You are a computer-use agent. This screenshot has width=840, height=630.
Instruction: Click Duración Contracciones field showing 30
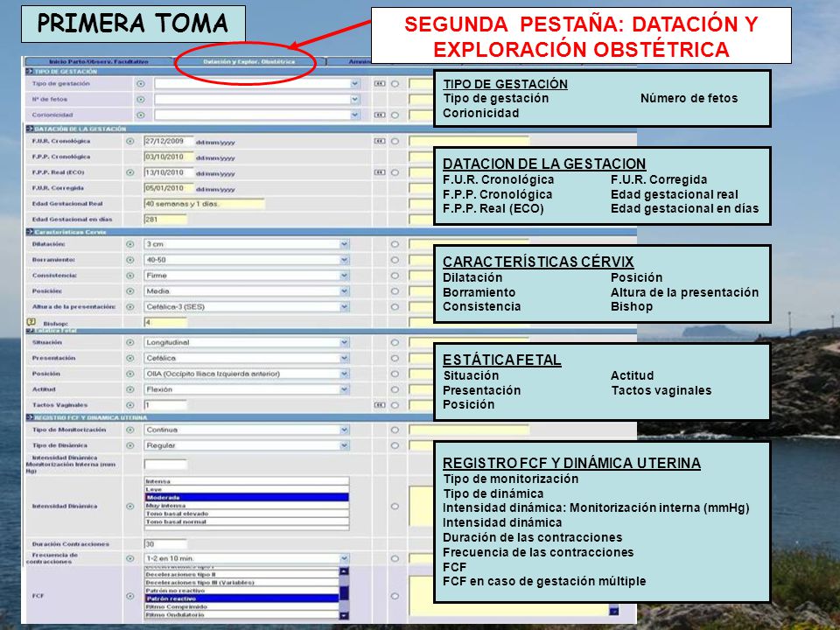click(x=165, y=543)
